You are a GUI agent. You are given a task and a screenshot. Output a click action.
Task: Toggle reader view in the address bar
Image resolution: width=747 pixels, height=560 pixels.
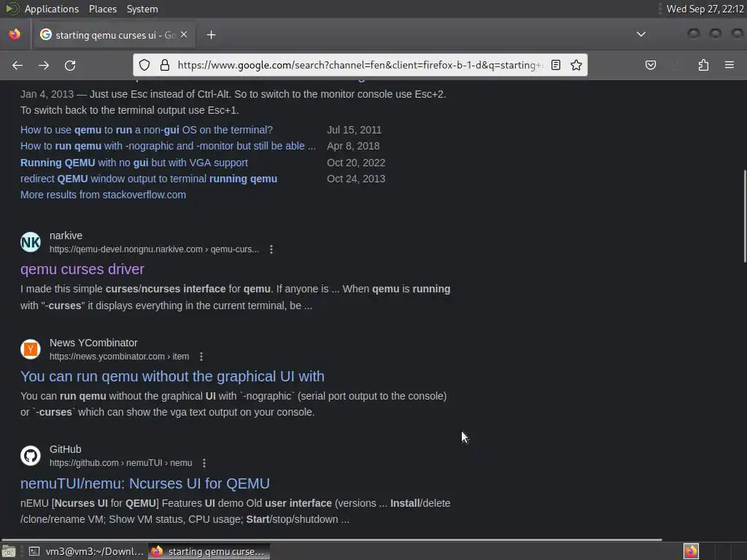tap(555, 65)
